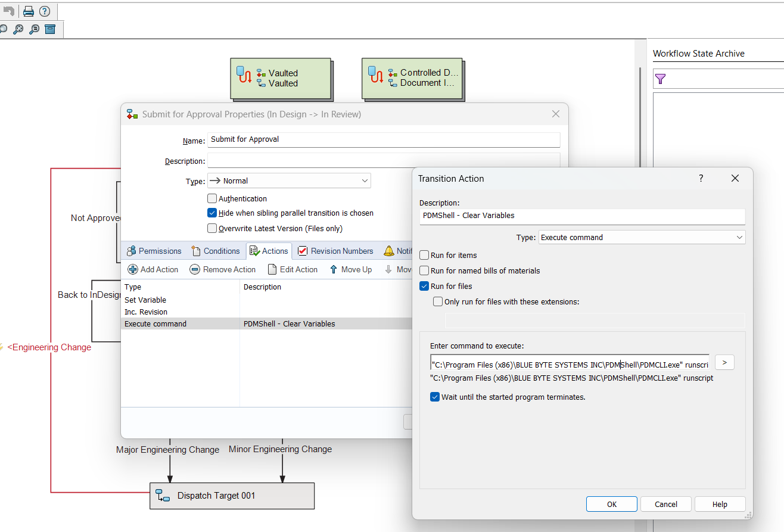Click the filter icon in Workflow State Archive

tap(660, 78)
